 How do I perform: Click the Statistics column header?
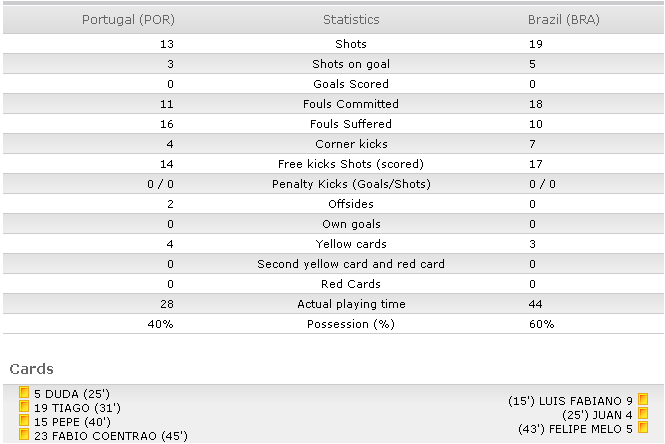click(x=351, y=20)
